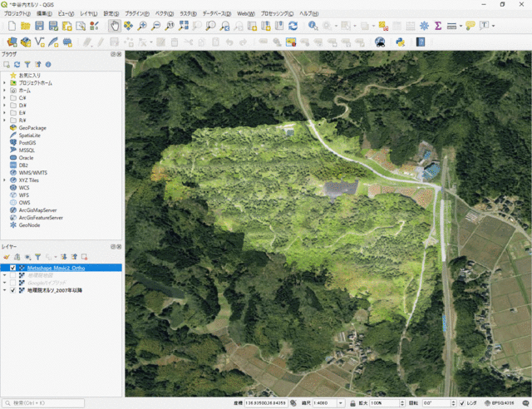Click the locator search field

(x=43, y=403)
